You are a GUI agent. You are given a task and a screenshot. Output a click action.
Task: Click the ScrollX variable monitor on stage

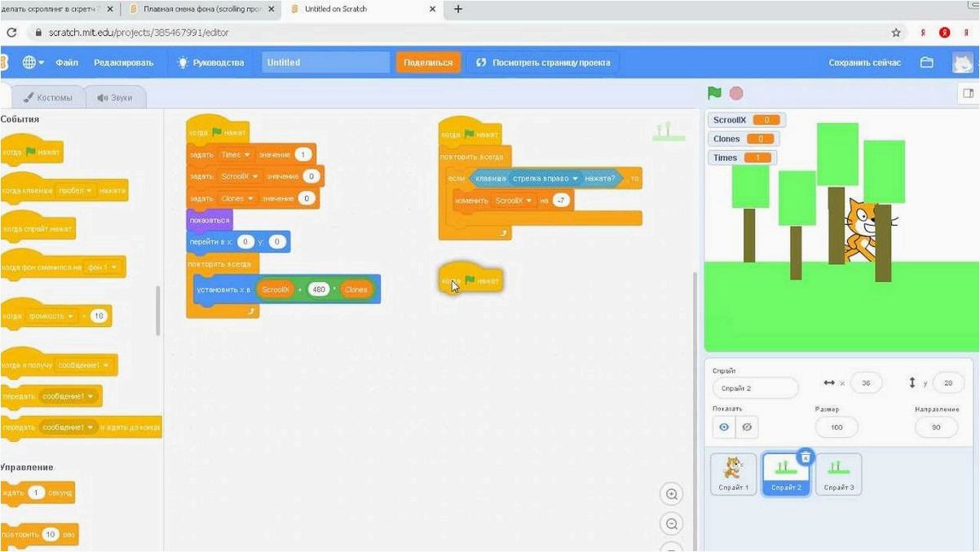click(x=746, y=120)
